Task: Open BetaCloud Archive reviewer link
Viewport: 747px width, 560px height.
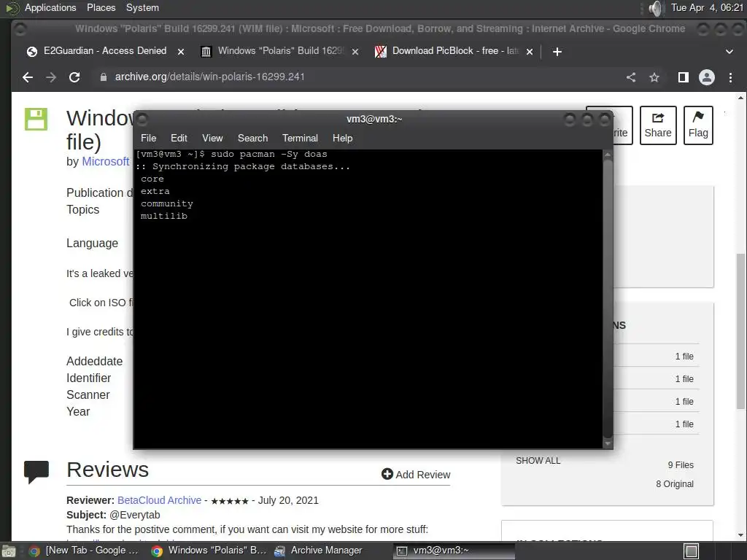Action: (159, 500)
